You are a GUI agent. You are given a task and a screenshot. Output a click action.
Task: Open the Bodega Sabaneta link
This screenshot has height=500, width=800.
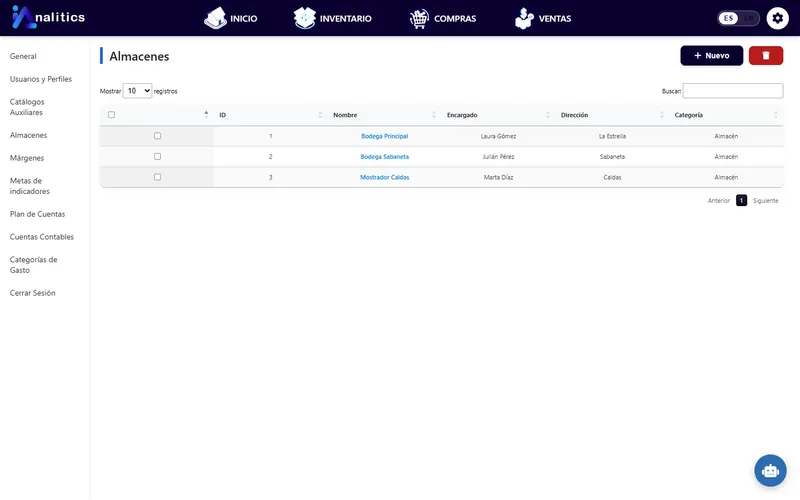(384, 157)
